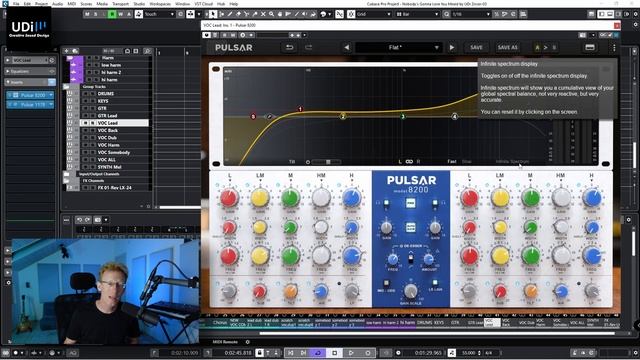Click tempo value field 55.000

(469, 353)
